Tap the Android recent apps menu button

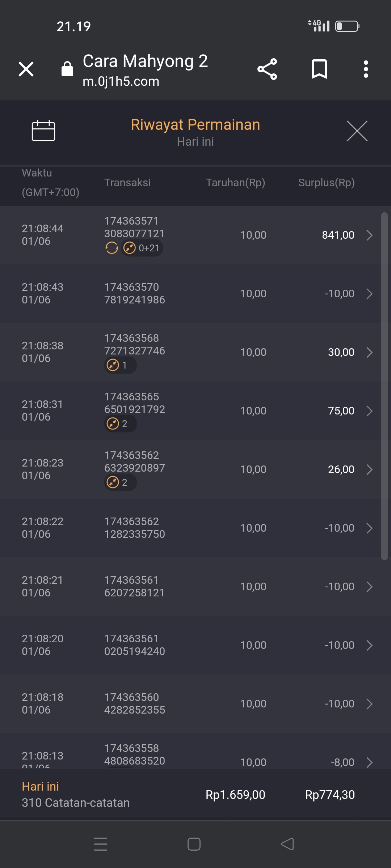coord(101,844)
